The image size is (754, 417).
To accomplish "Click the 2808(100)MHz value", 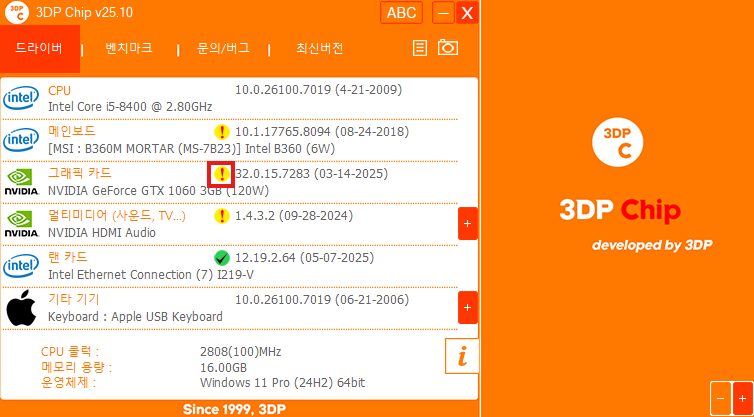I will (x=241, y=352).
